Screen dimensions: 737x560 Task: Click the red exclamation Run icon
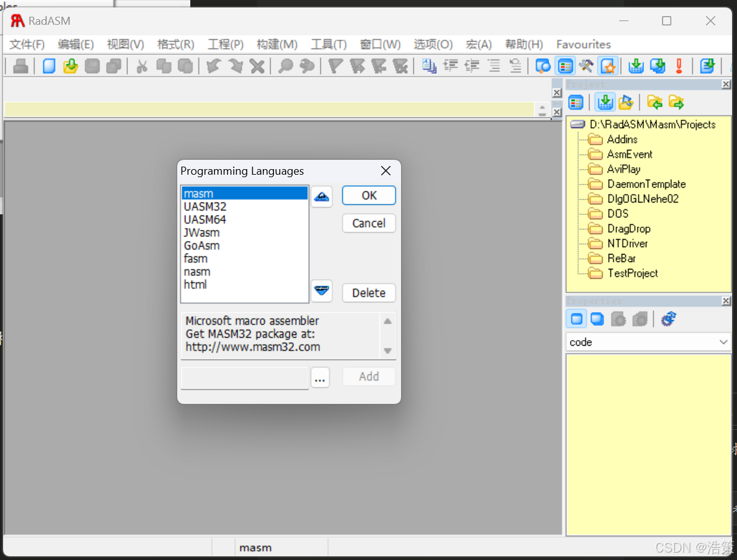click(679, 66)
